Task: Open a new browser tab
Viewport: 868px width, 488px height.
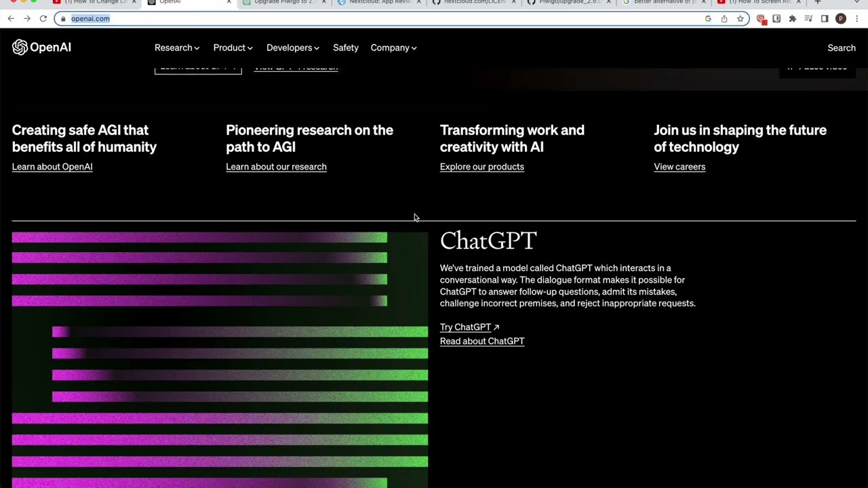Action: point(818,2)
